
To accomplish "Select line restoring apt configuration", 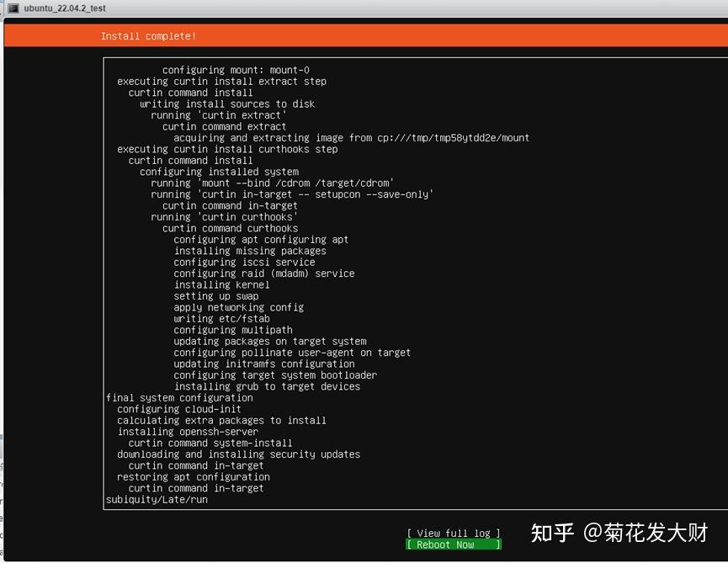I will (x=193, y=477).
